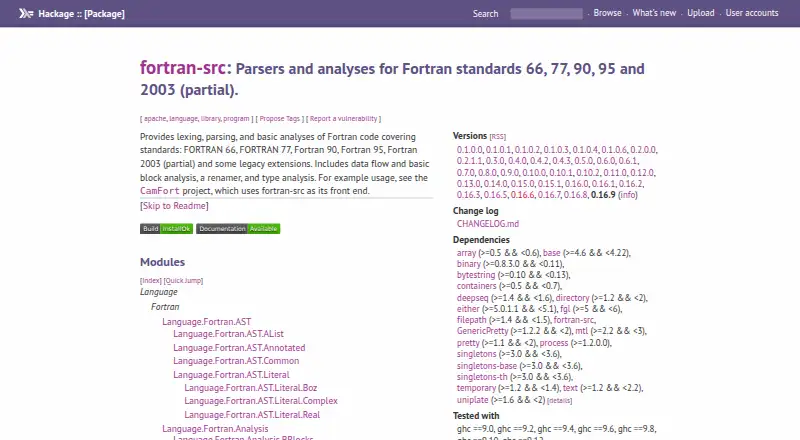Open Language.Fortran.AST.Literal module

coord(232,375)
